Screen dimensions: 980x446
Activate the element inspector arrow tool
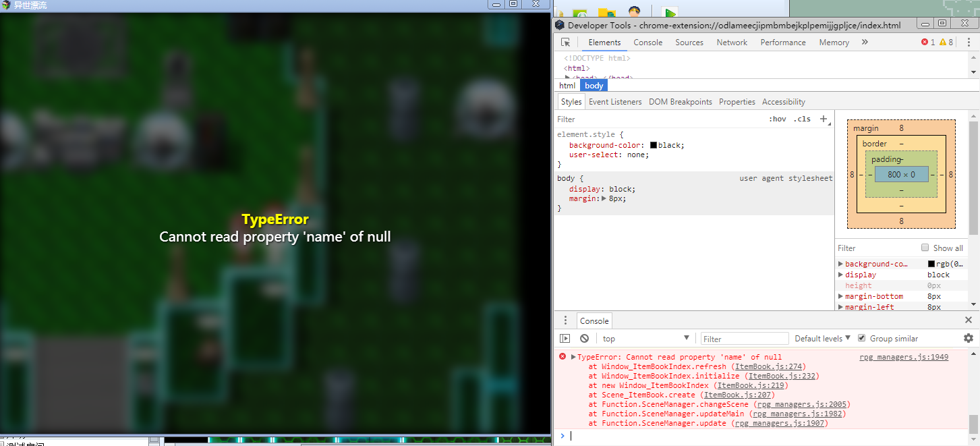[x=567, y=43]
